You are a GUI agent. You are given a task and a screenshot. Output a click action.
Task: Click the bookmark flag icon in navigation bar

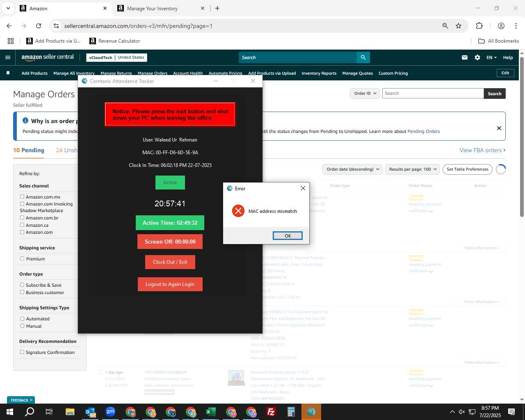tap(8, 73)
